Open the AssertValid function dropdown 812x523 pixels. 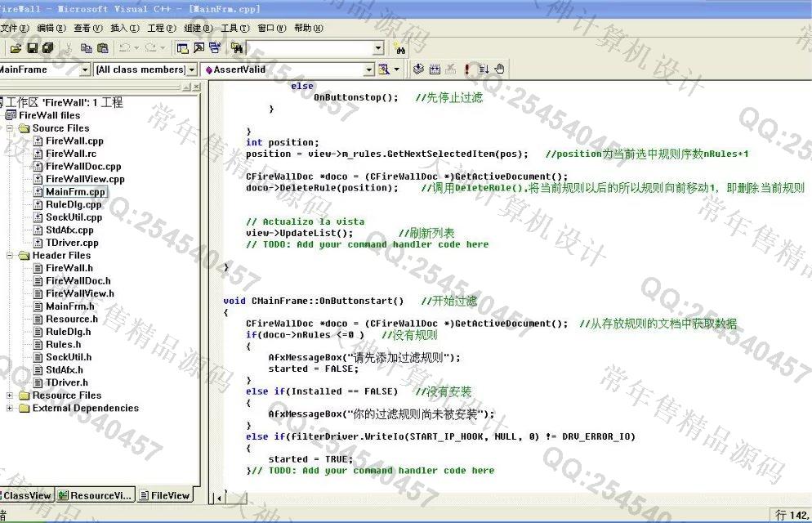point(368,69)
